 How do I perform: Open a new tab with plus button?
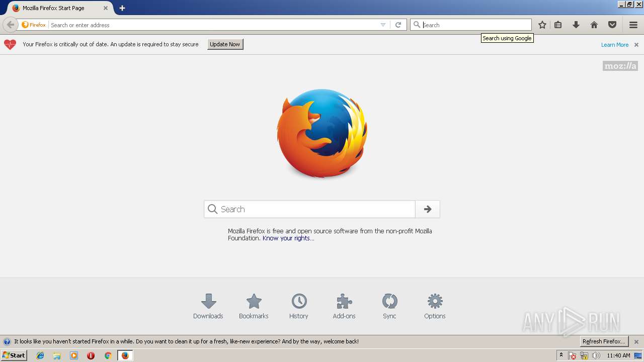122,8
